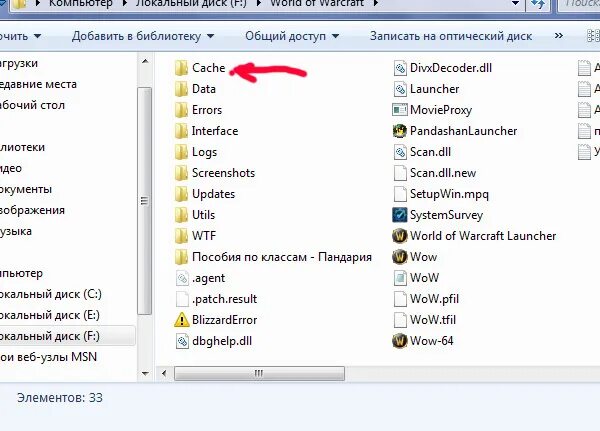Open the change view button

(593, 36)
